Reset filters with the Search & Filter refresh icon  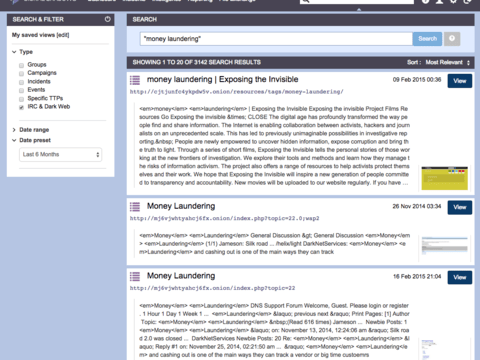(x=107, y=19)
